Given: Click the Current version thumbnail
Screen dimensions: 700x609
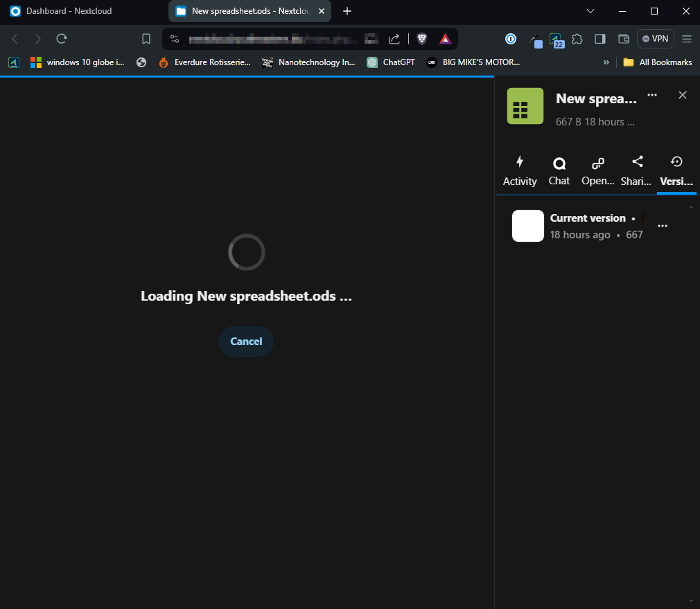Looking at the screenshot, I should [x=527, y=226].
